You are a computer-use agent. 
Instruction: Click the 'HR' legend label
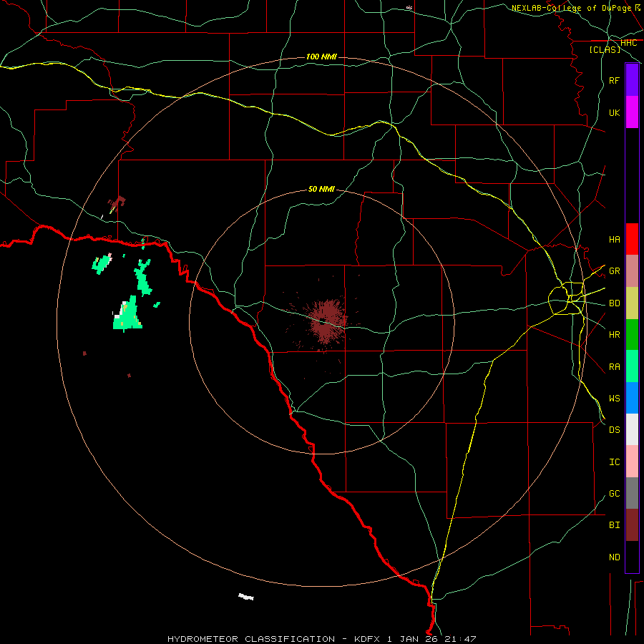[x=614, y=335]
